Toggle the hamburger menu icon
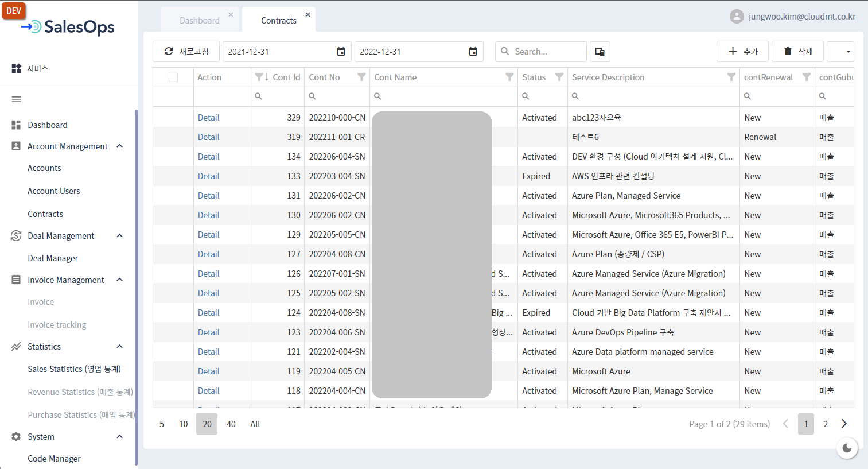This screenshot has height=469, width=868. pyautogui.click(x=17, y=99)
